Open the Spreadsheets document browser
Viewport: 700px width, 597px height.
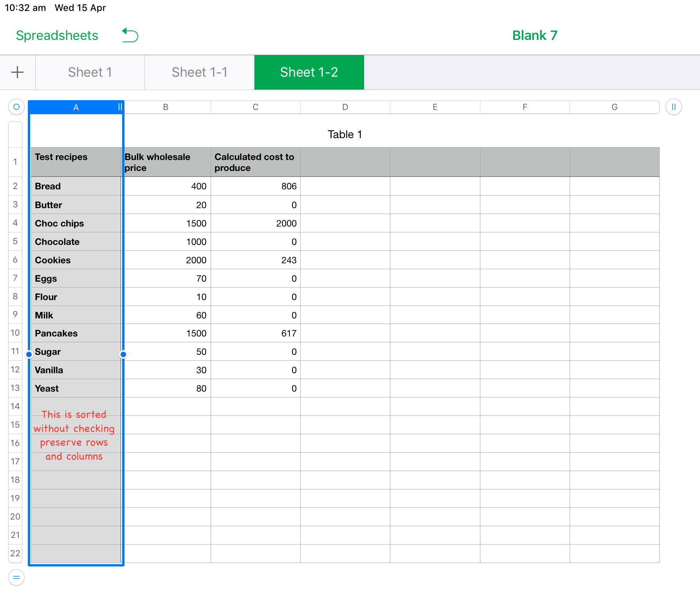tap(57, 35)
